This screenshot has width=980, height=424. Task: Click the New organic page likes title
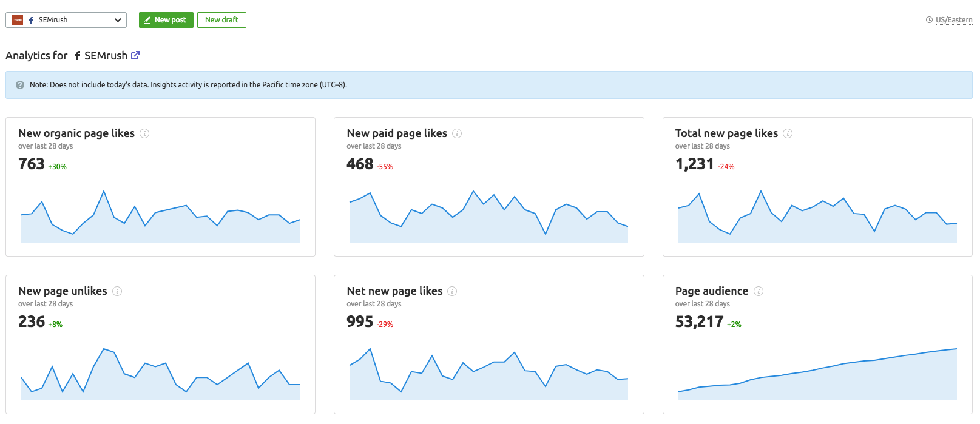(x=76, y=133)
